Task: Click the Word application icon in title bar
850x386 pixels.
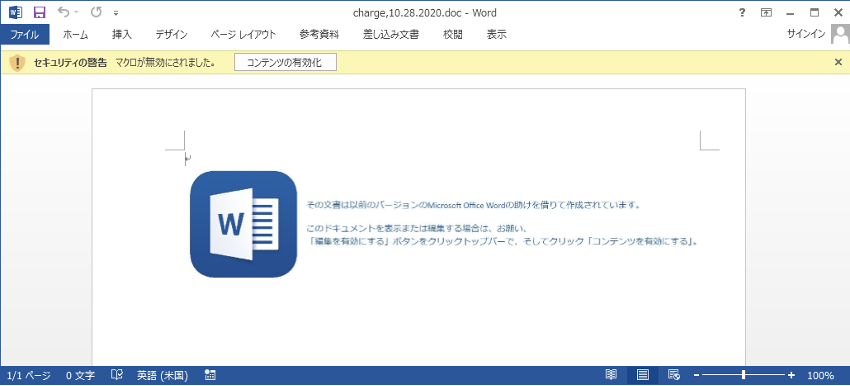Action: tap(15, 12)
